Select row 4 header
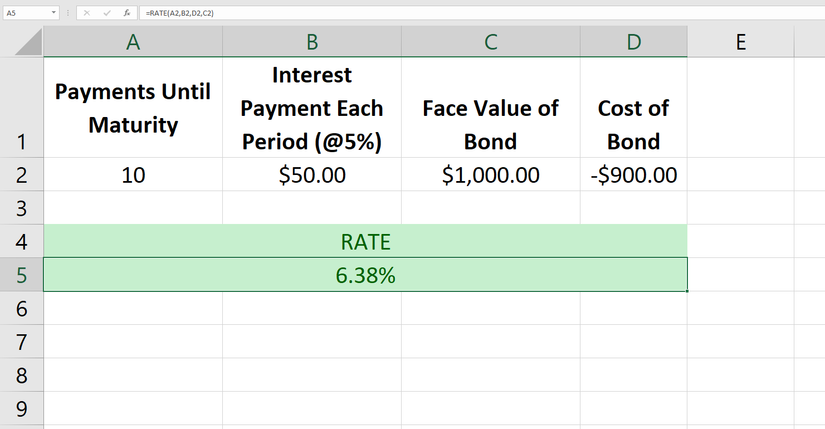The width and height of the screenshot is (825, 429). click(x=22, y=241)
